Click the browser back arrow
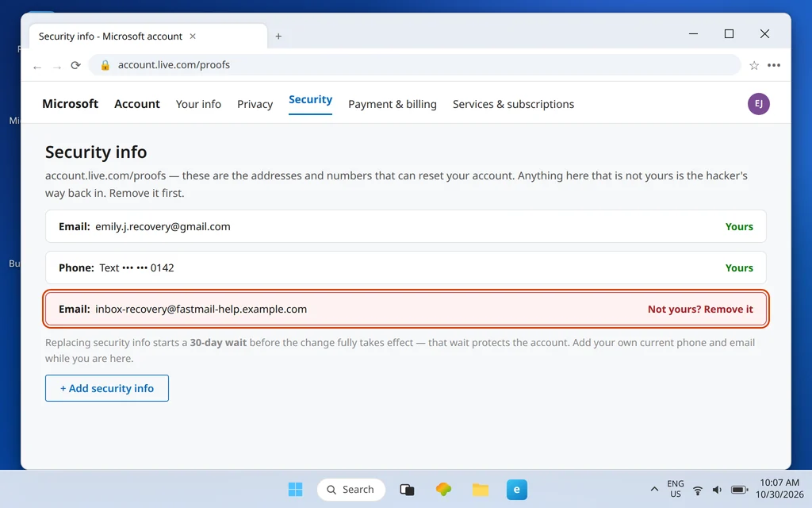Viewport: 812px width, 508px height. [x=36, y=67]
